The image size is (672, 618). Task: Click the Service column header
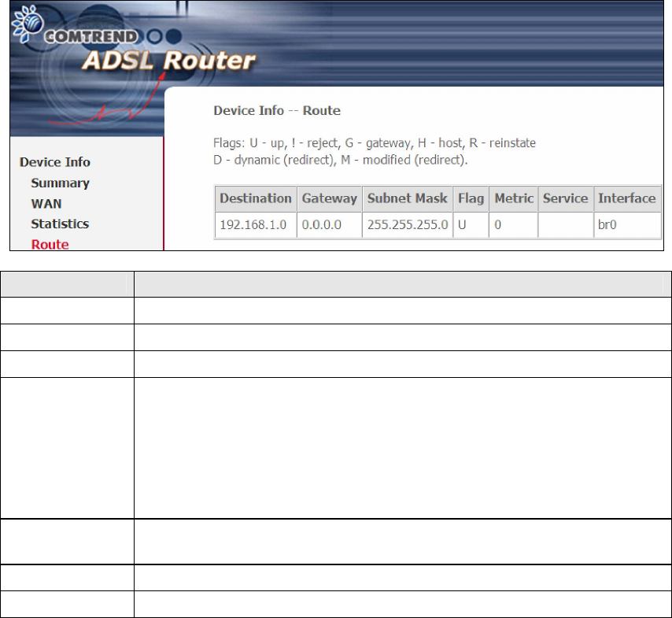coord(565,198)
